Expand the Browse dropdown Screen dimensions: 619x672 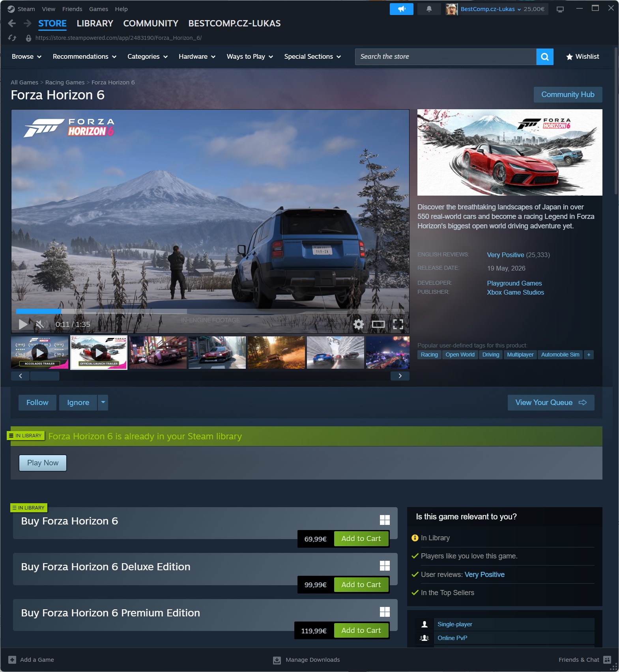click(26, 57)
